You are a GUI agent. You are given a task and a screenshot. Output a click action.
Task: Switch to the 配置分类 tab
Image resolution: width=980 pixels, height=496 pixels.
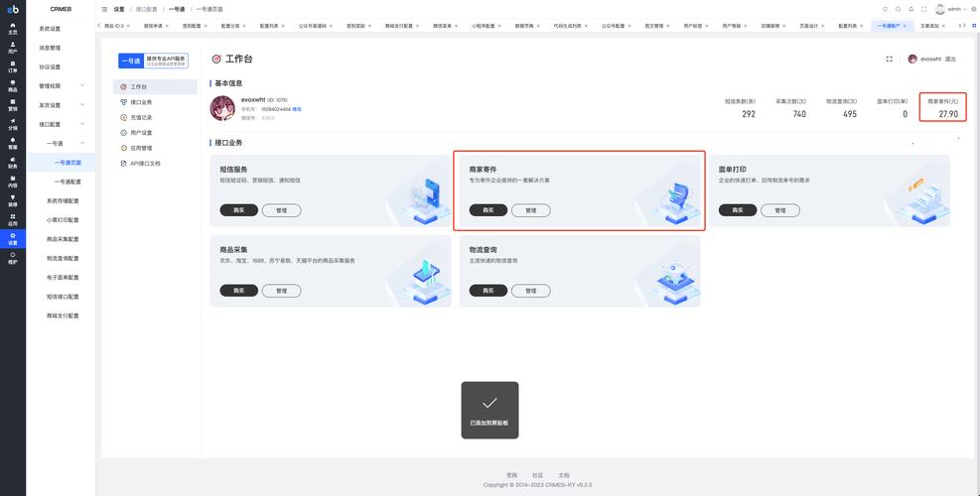tap(231, 26)
